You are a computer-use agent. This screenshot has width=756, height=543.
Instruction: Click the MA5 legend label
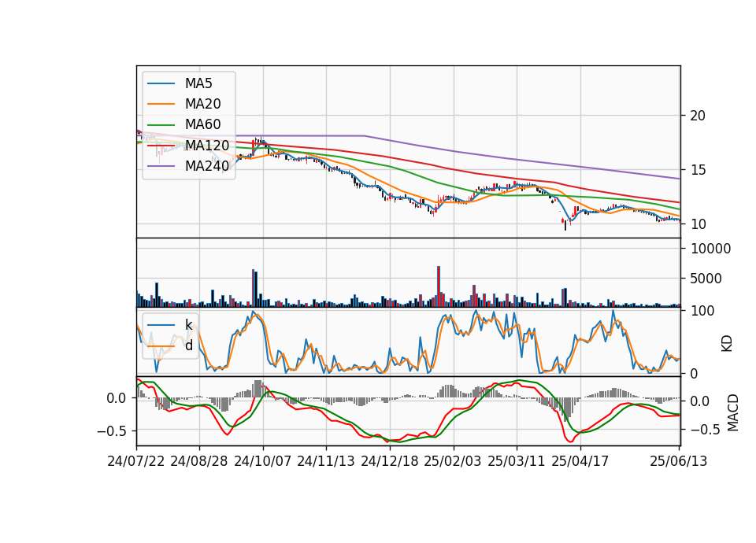click(x=198, y=83)
